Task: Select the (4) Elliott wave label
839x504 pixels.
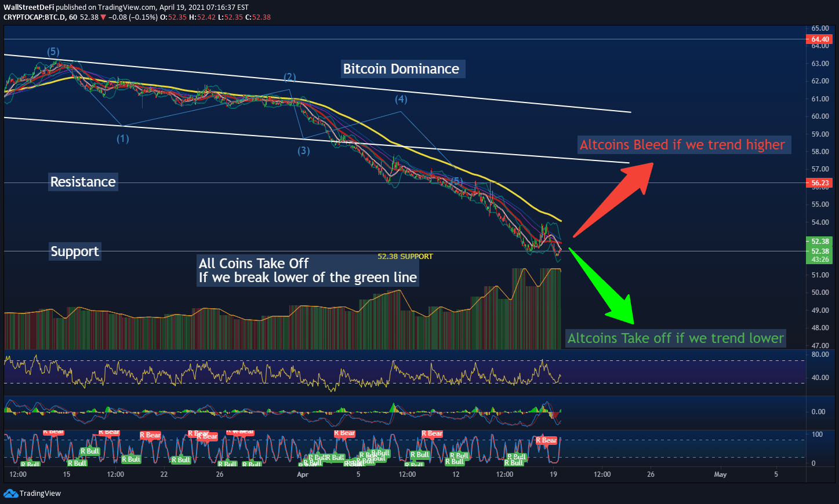Action: tap(401, 100)
